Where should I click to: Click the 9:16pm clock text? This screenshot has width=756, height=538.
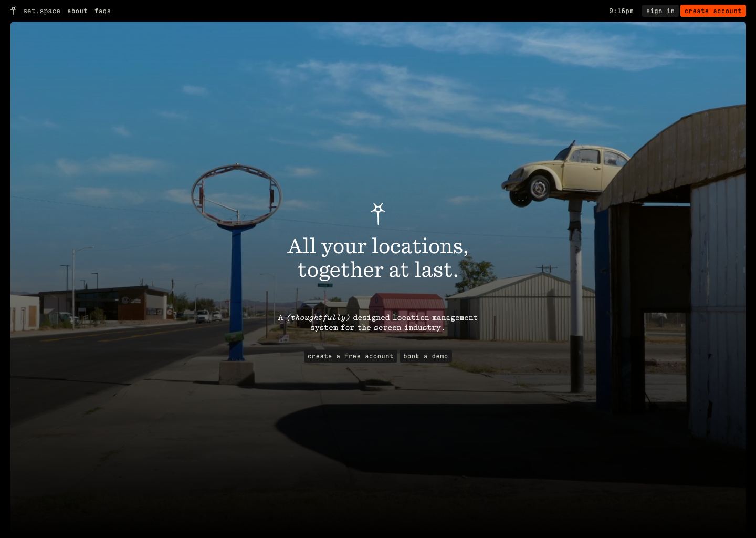(621, 11)
